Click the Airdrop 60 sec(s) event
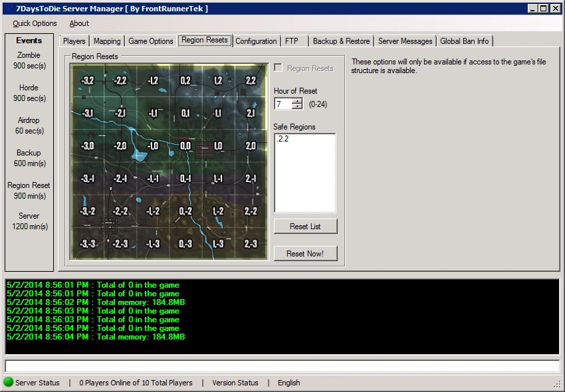The image size is (565, 392). pos(29,126)
